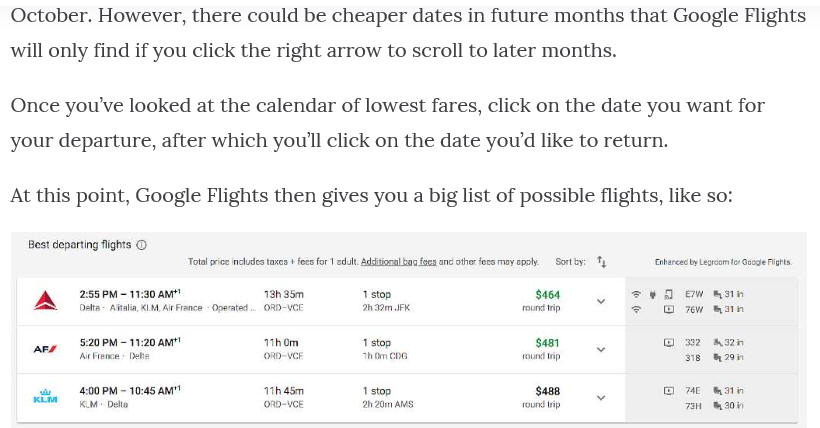Click the video screen icon on KLM row
This screenshot has width=820, height=428.
click(x=668, y=391)
